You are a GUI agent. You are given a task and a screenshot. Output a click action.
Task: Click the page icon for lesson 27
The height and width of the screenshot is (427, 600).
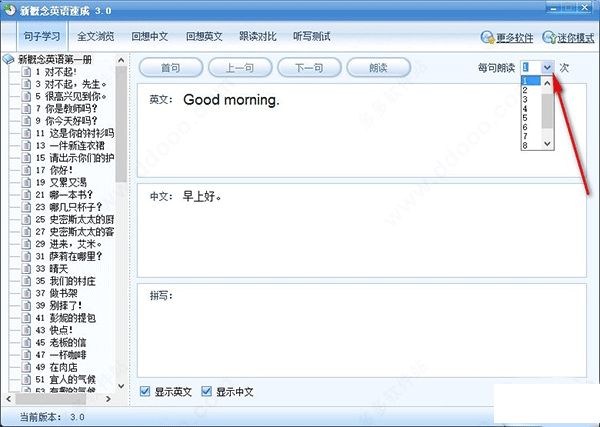tap(26, 232)
